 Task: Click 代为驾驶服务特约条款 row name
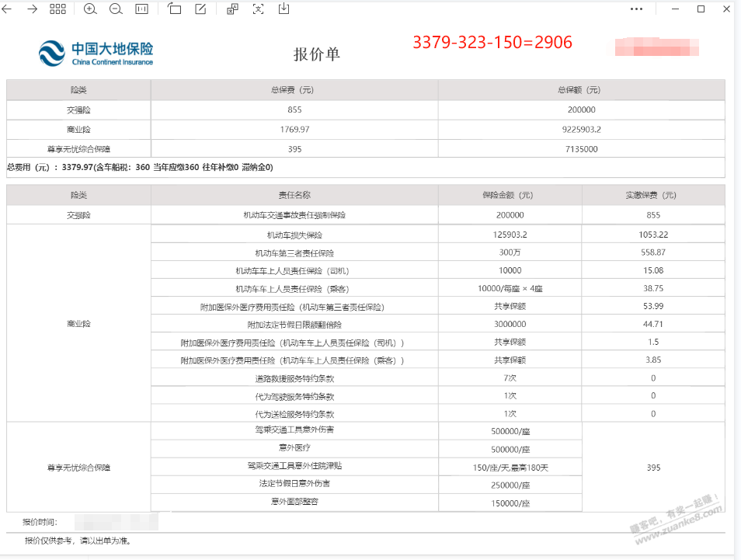tap(294, 396)
